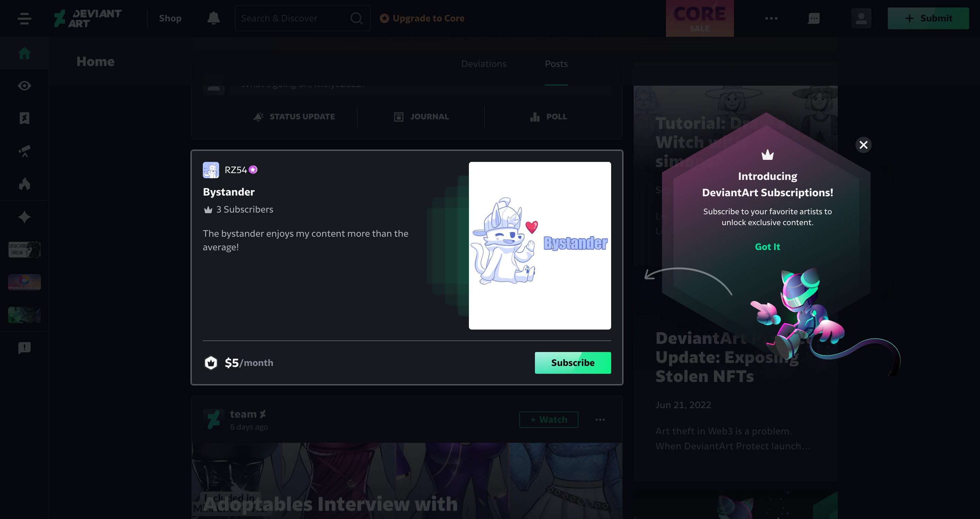Click the crown icon beside 3 Subscribers
Screen dimensions: 980x519
208,210
